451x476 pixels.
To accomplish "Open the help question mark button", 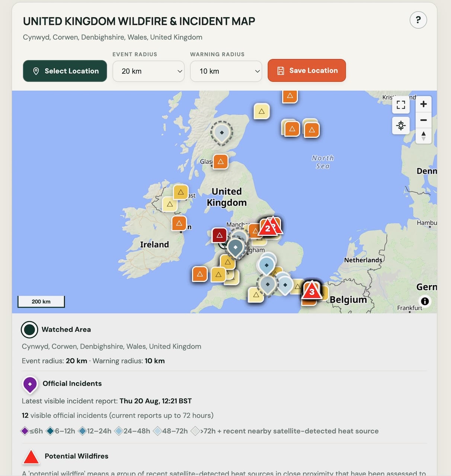I will tap(418, 20).
